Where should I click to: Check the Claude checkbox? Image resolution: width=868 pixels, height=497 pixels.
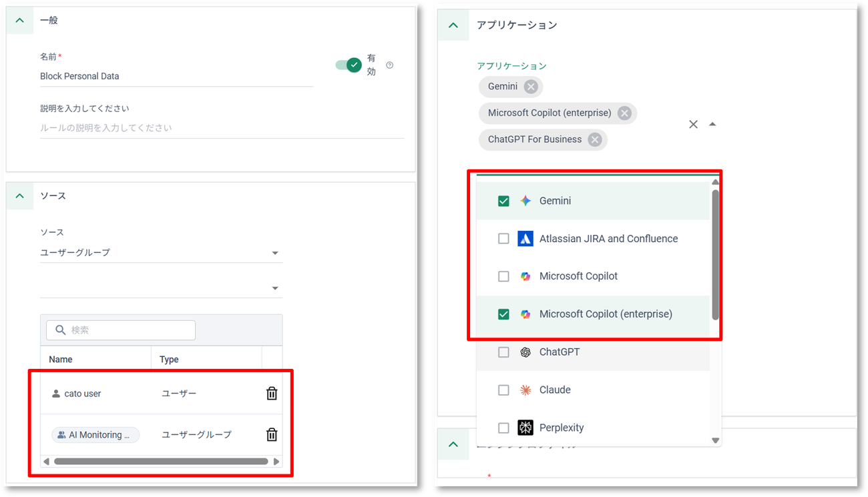click(504, 390)
